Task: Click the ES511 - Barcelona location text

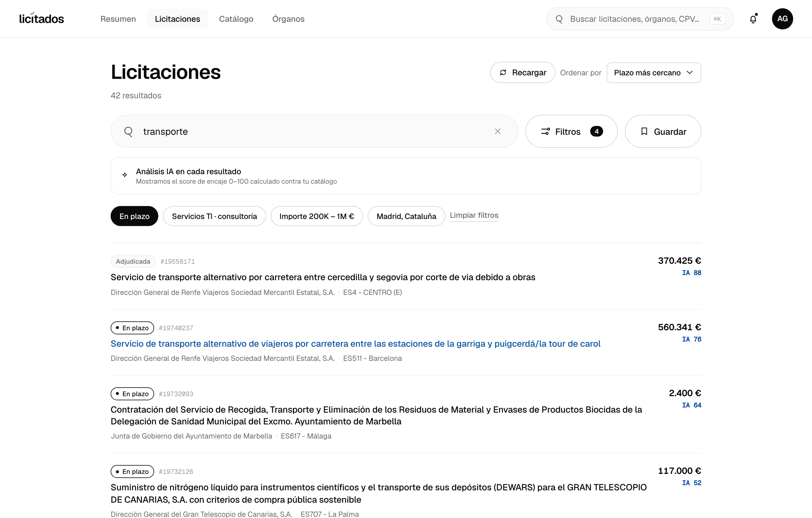Action: pyautogui.click(x=373, y=358)
